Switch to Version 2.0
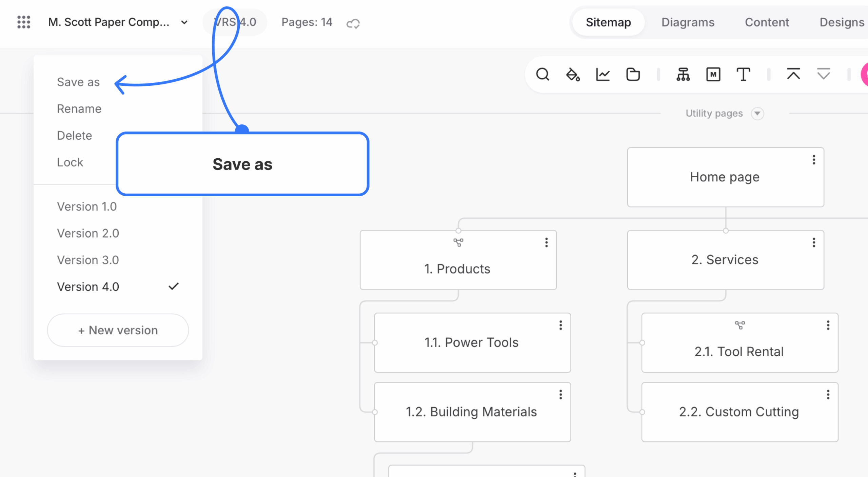The height and width of the screenshot is (477, 868). tap(88, 233)
